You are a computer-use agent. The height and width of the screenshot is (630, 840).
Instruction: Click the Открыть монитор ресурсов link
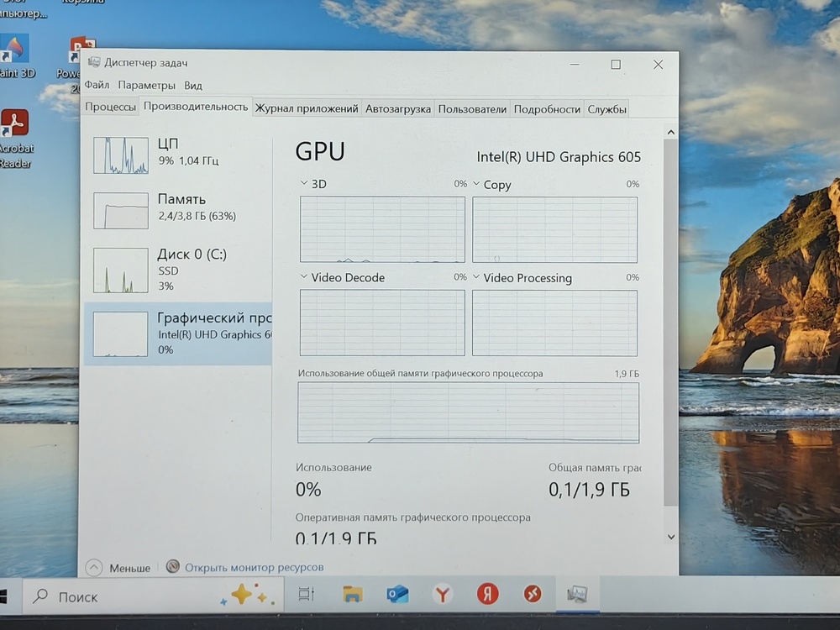pyautogui.click(x=254, y=568)
